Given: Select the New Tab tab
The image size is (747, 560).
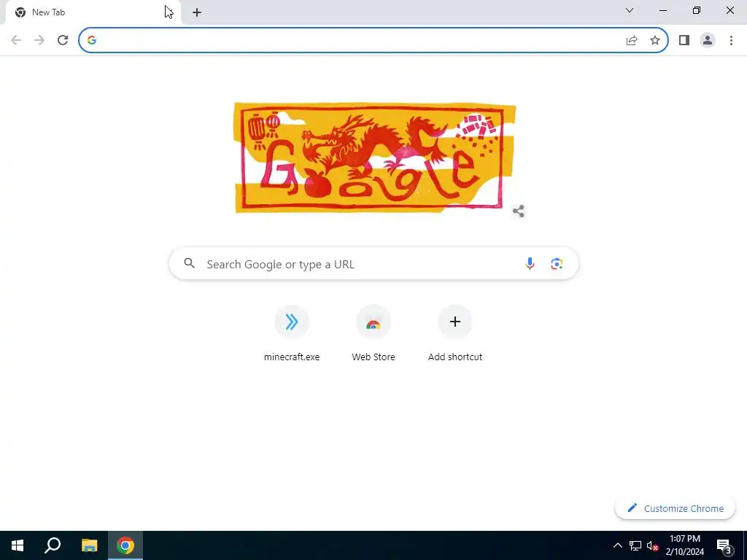Looking at the screenshot, I should click(x=90, y=12).
